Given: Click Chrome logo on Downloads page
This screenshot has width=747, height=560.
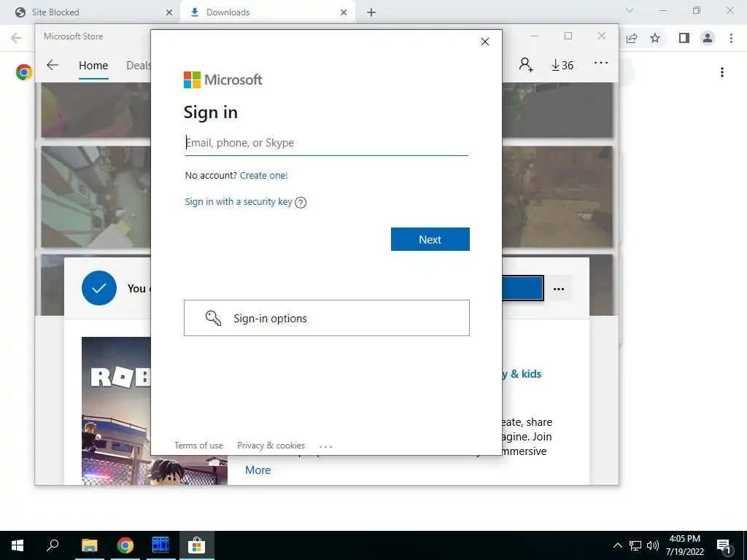Looking at the screenshot, I should tap(24, 72).
